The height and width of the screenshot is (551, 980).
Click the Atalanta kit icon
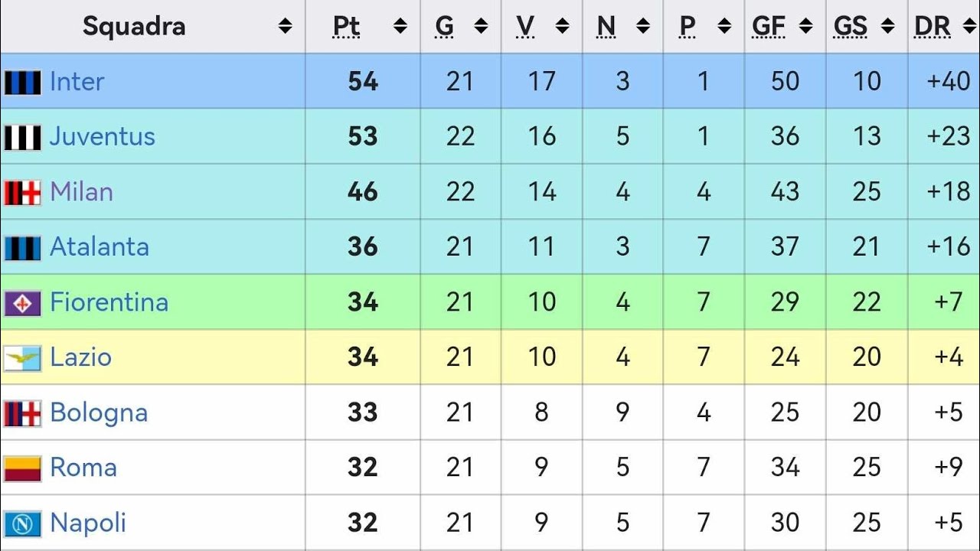22,247
